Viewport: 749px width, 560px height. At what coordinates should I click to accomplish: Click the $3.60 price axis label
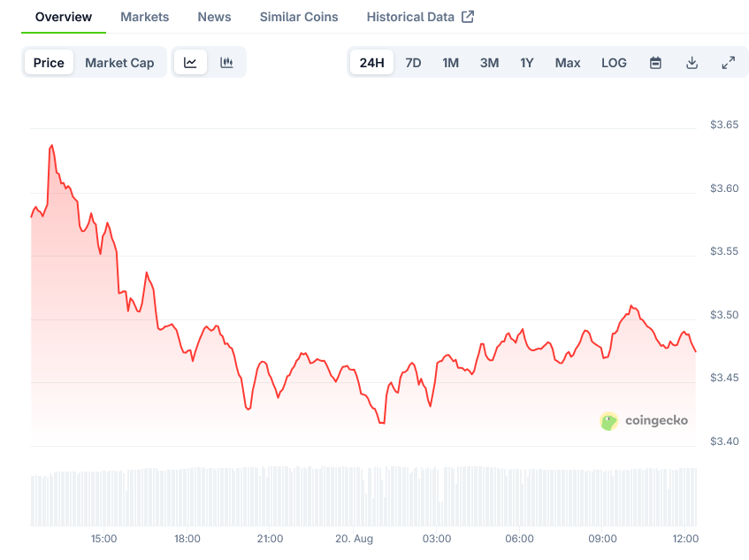click(724, 188)
